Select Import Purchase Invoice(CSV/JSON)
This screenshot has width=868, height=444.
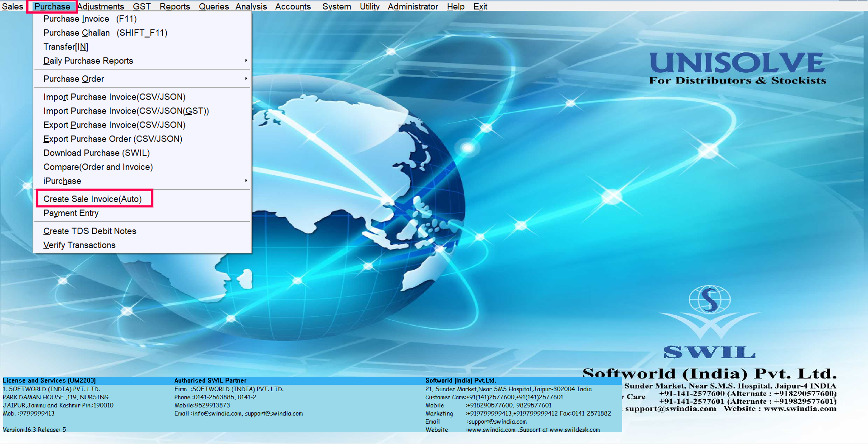[x=142, y=97]
